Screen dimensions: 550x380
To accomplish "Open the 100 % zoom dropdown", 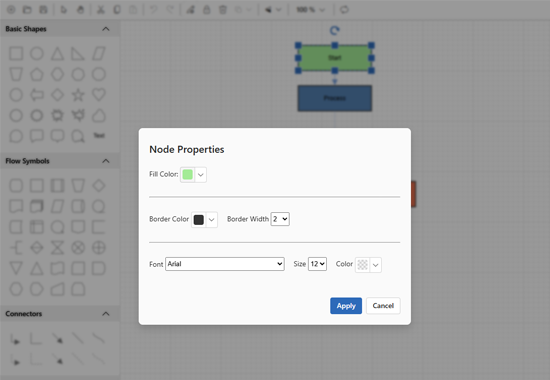I will [x=310, y=10].
